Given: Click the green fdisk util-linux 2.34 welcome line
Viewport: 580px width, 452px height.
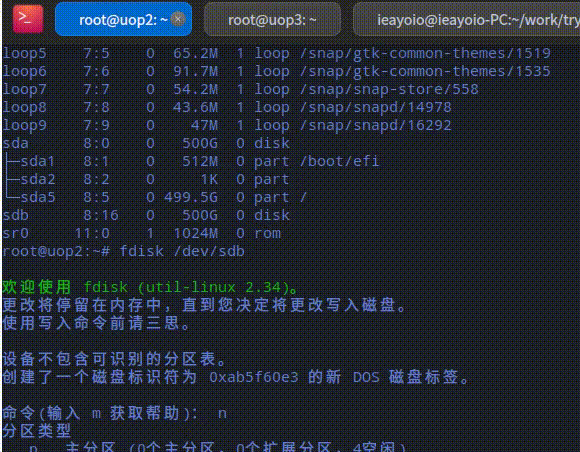Looking at the screenshot, I should click(x=149, y=287).
